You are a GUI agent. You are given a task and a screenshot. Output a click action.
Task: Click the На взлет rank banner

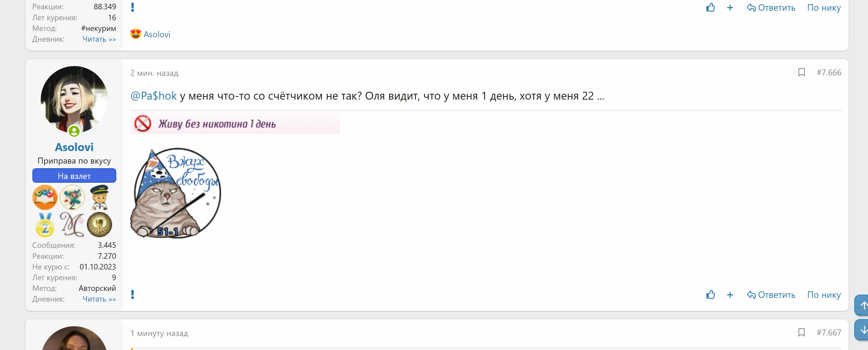tap(74, 176)
